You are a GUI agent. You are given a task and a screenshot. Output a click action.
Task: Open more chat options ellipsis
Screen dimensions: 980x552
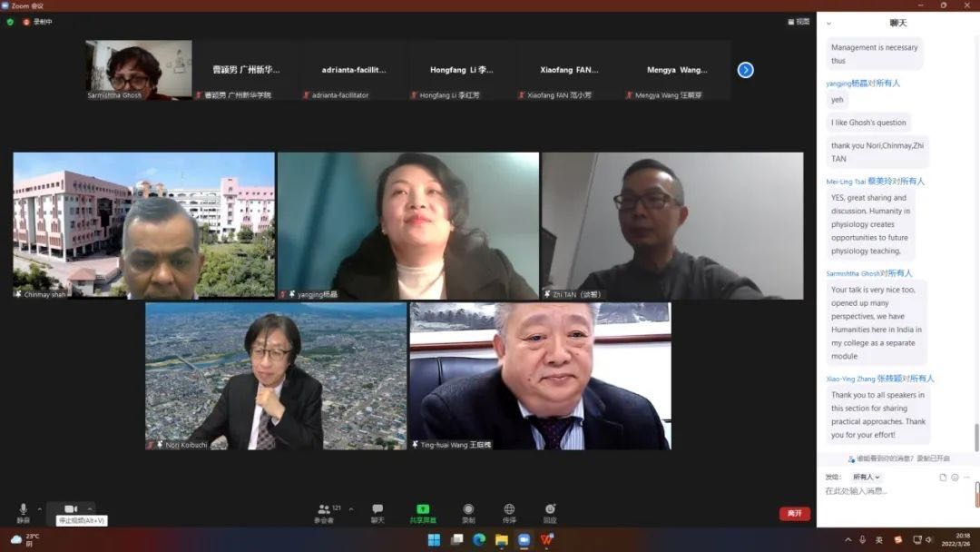click(x=967, y=477)
